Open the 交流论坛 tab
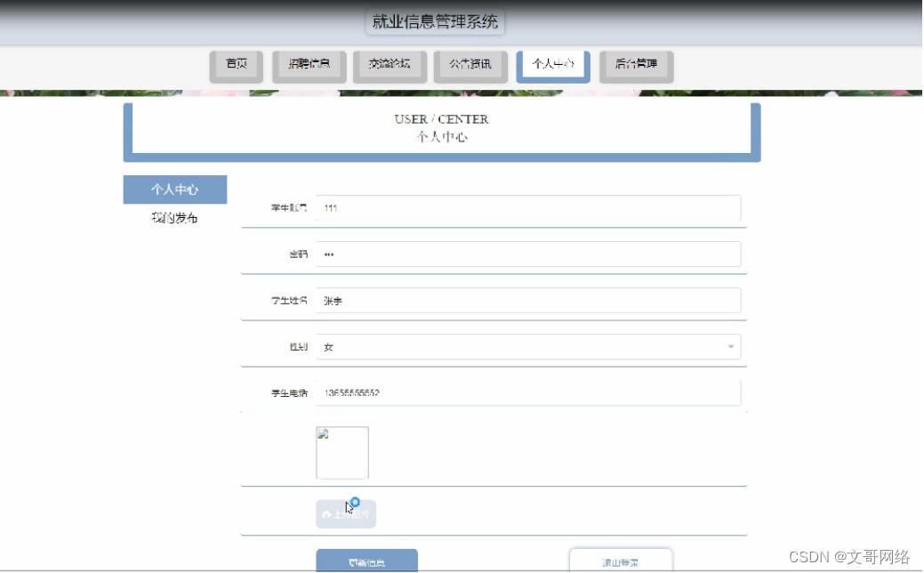The width and height of the screenshot is (924, 573). 390,66
